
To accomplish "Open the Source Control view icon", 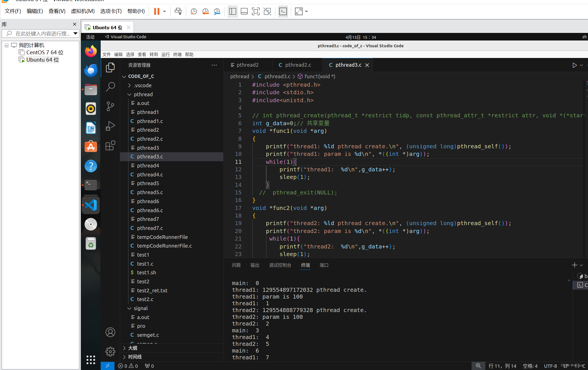I will [x=110, y=106].
